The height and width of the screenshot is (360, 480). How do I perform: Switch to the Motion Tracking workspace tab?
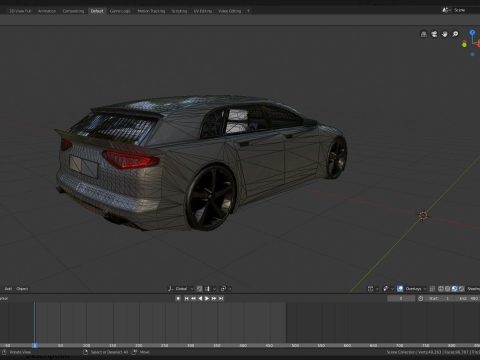(151, 11)
